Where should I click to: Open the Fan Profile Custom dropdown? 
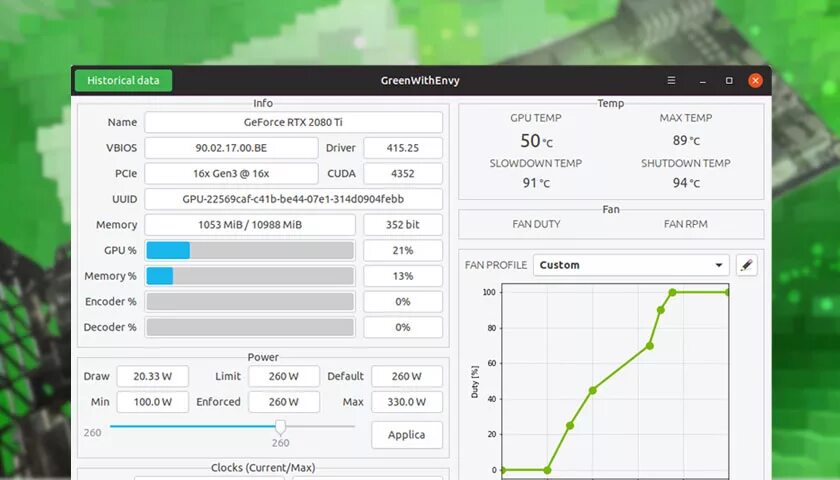tap(631, 265)
